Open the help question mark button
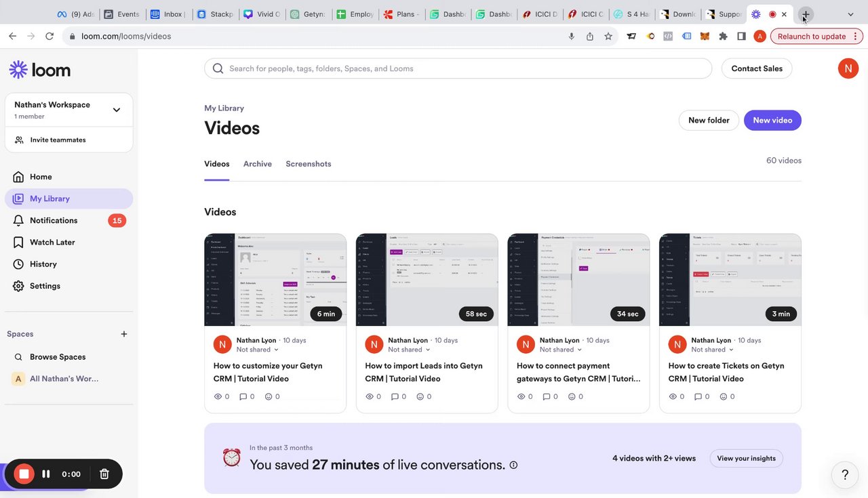 pos(845,475)
